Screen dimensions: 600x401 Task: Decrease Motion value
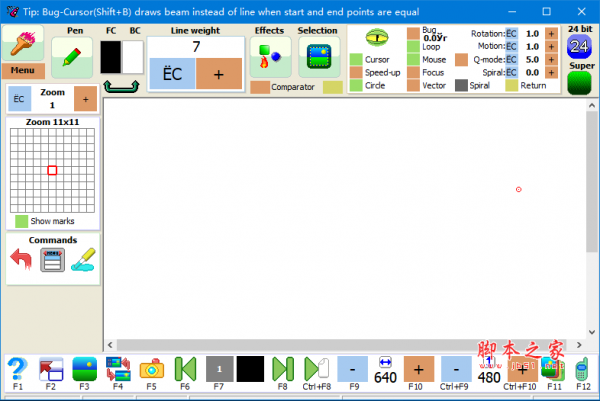[x=511, y=46]
